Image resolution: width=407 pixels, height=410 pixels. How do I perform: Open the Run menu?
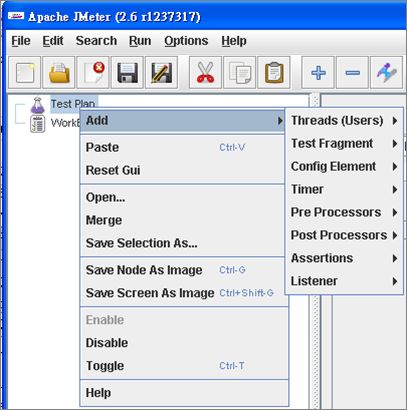140,41
